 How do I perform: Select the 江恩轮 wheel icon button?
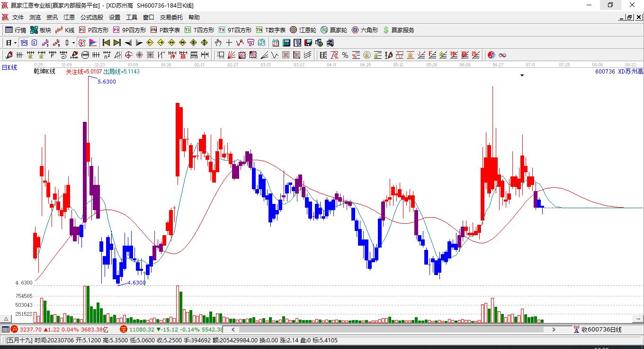click(x=304, y=30)
